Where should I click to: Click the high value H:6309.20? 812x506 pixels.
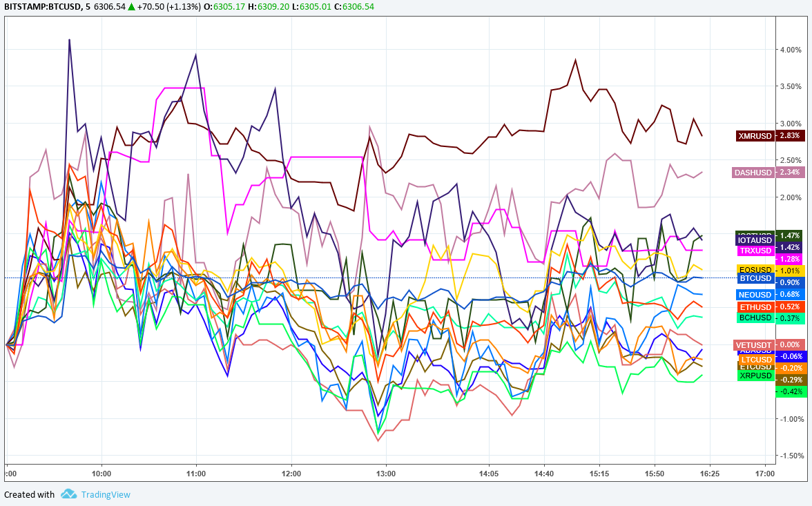pos(268,7)
